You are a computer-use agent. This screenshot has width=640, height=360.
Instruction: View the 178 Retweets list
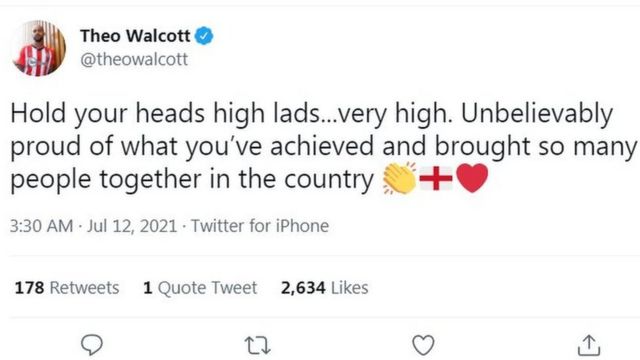[x=67, y=288]
